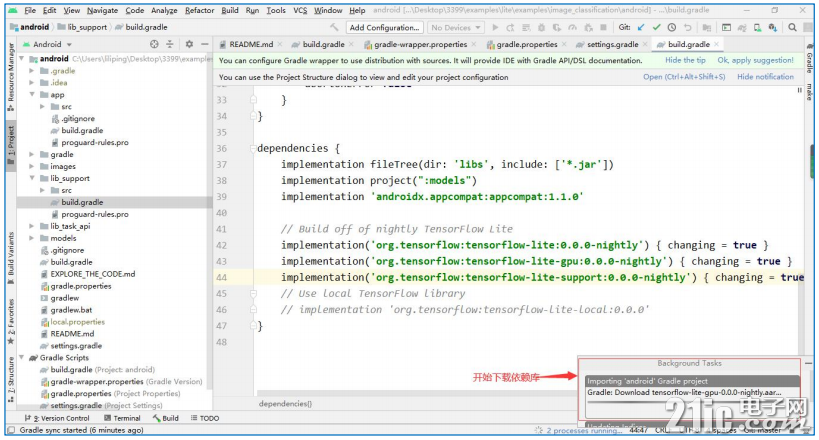Click Open (Ctrl+Alt+Shift+S) link
Screen dimensions: 819x440
684,77
